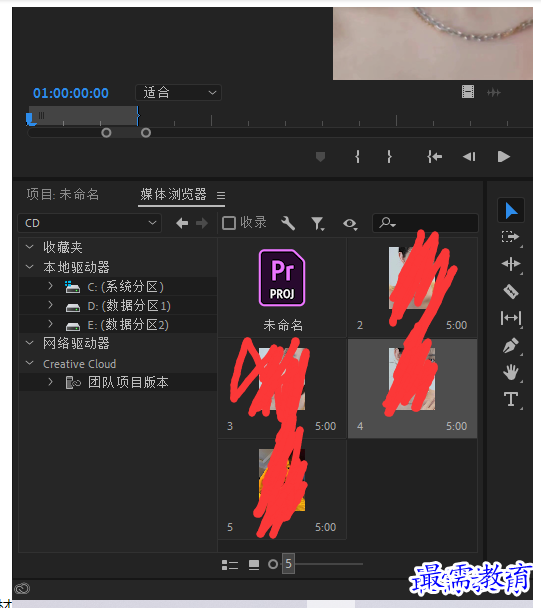Collapse the 收藏夹 section
This screenshot has width=541, height=608.
pyautogui.click(x=29, y=247)
